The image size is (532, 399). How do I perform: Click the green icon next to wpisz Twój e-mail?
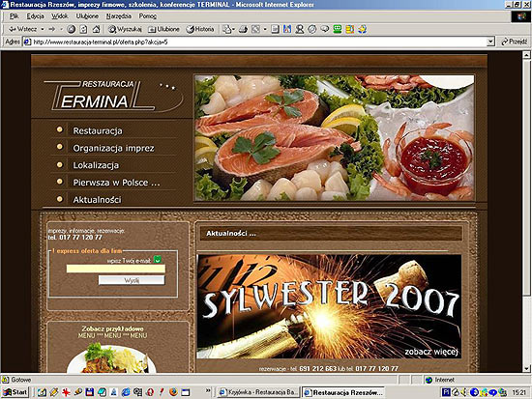pyautogui.click(x=157, y=260)
